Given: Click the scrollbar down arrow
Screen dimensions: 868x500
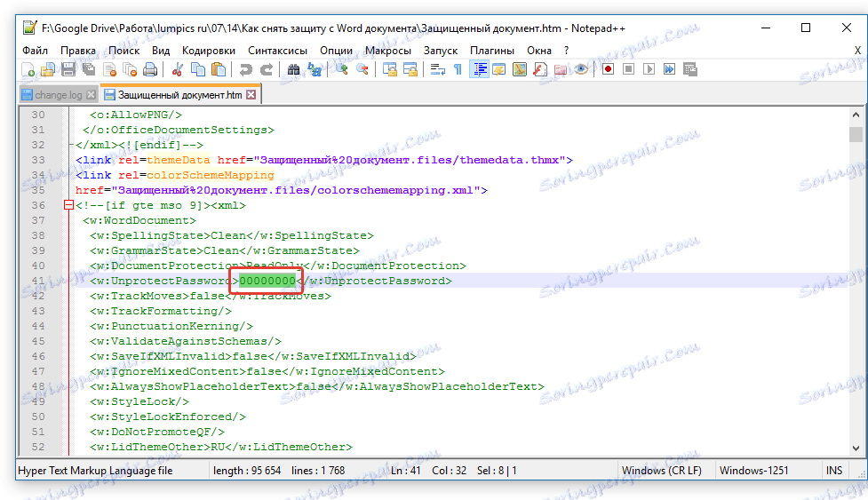Looking at the screenshot, I should 856,448.
